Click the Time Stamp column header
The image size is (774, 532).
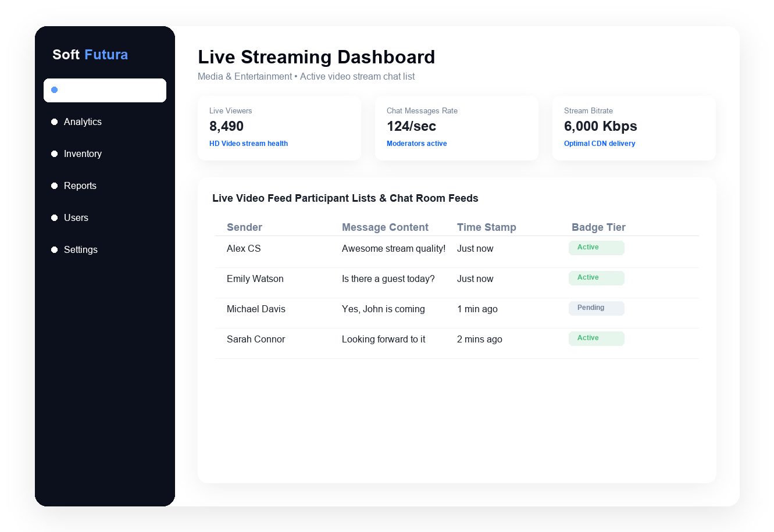click(486, 227)
